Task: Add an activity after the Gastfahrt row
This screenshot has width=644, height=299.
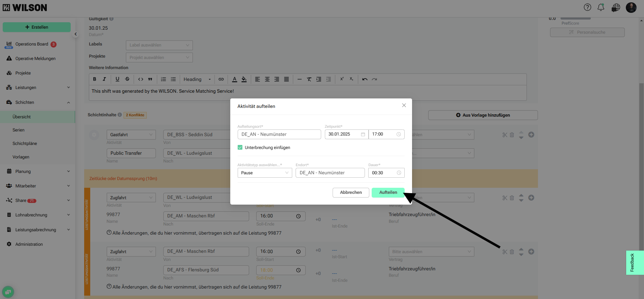Action: [531, 134]
